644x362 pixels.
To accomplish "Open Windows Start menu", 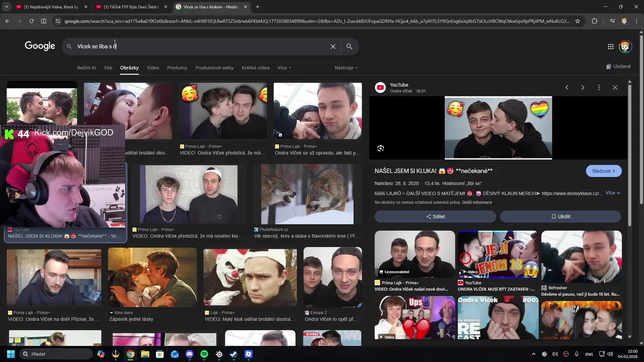I will (x=11, y=354).
